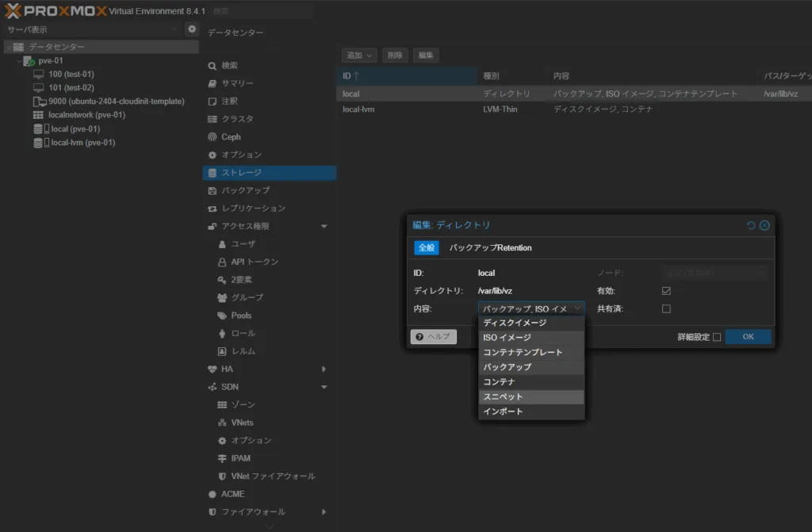Click the VNets icon
Screen dimensions: 812x532
(x=222, y=423)
